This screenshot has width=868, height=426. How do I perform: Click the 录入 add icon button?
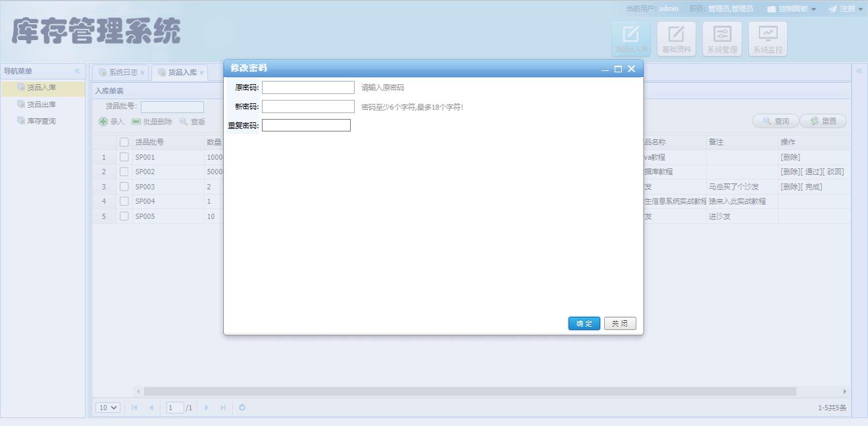tap(111, 122)
